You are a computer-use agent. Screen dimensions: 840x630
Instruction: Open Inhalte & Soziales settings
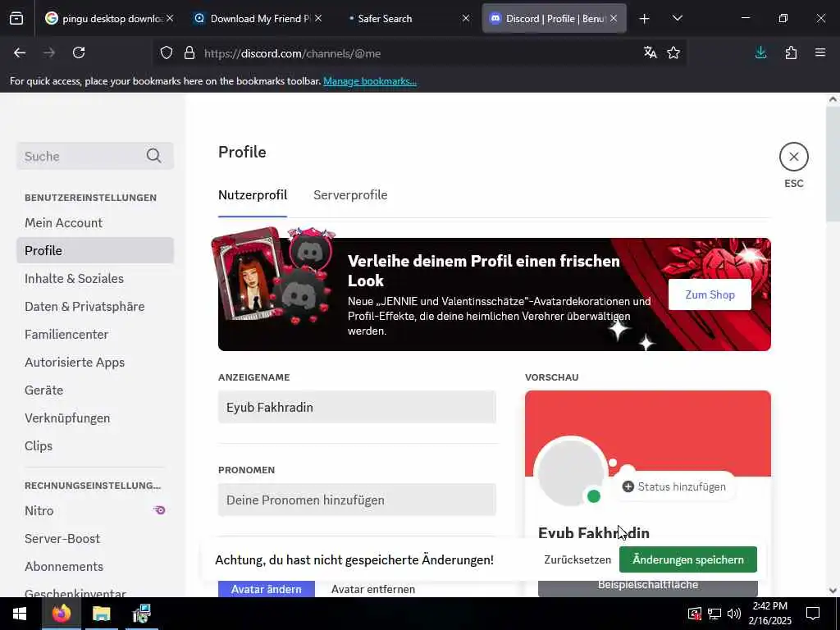(95, 279)
